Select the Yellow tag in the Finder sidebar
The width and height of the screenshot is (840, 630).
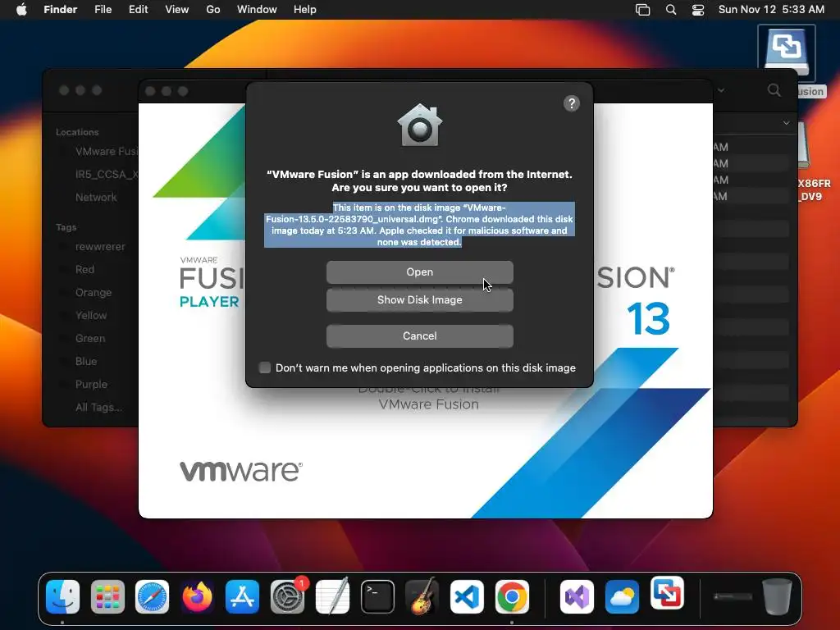coord(91,316)
